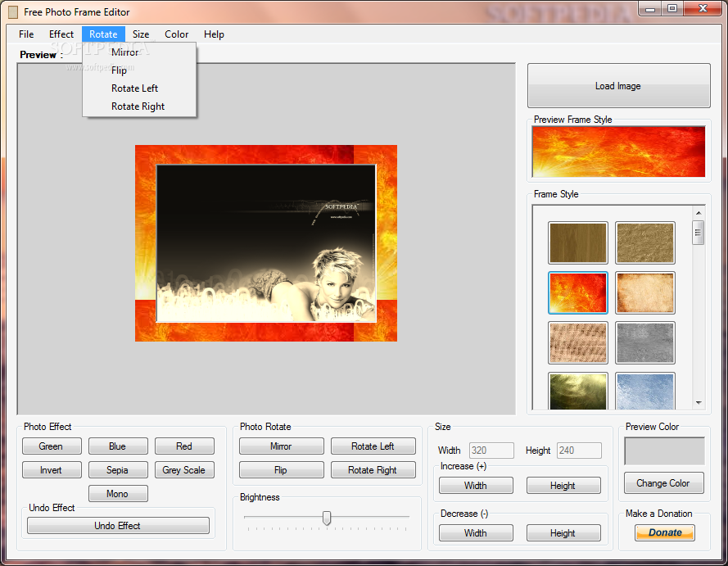Increase the image Width
728x566 pixels.
point(476,486)
